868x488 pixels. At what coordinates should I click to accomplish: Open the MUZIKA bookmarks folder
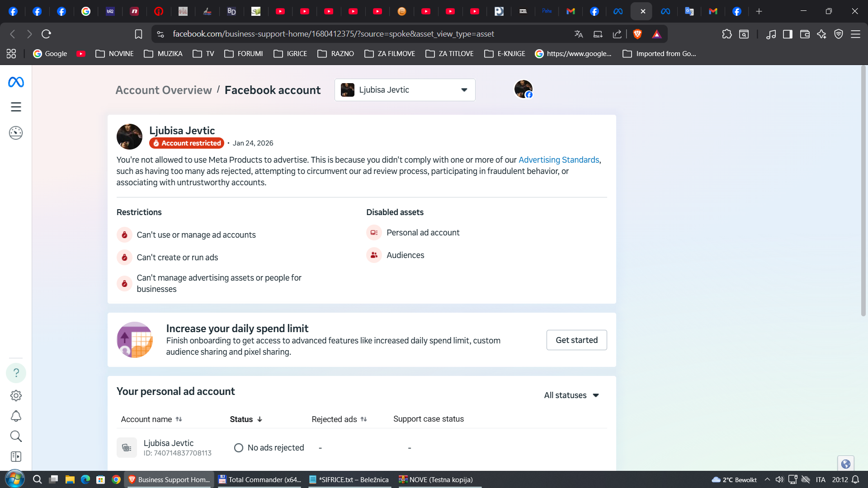163,54
